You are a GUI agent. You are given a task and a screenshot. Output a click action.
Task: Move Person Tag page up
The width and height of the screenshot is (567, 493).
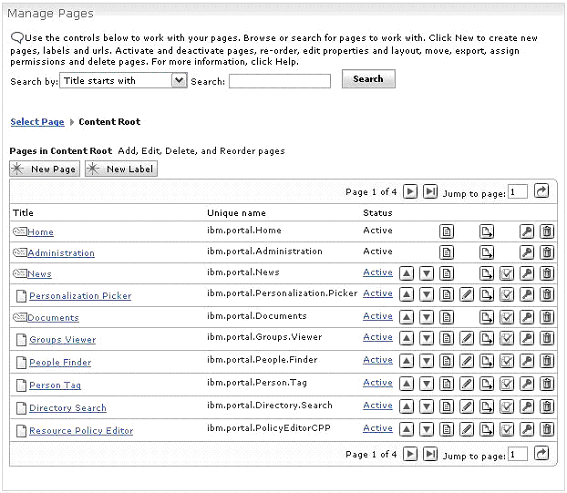[x=406, y=384]
